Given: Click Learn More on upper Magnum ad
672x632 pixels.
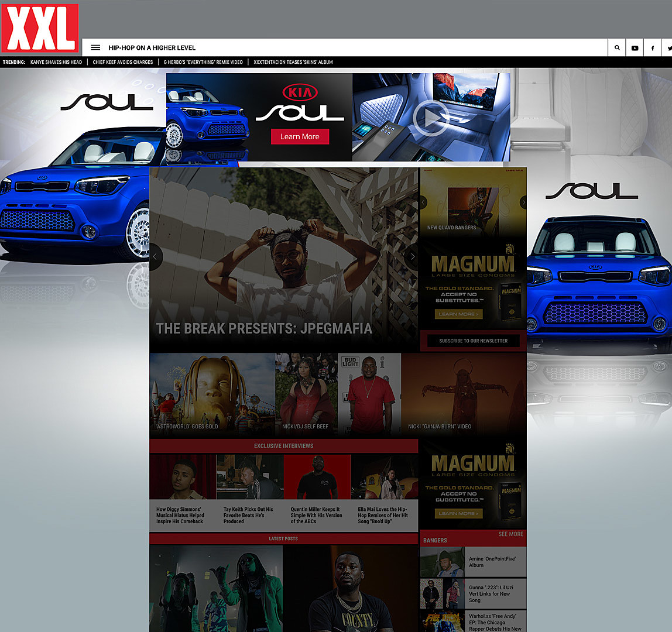Looking at the screenshot, I should pyautogui.click(x=458, y=314).
